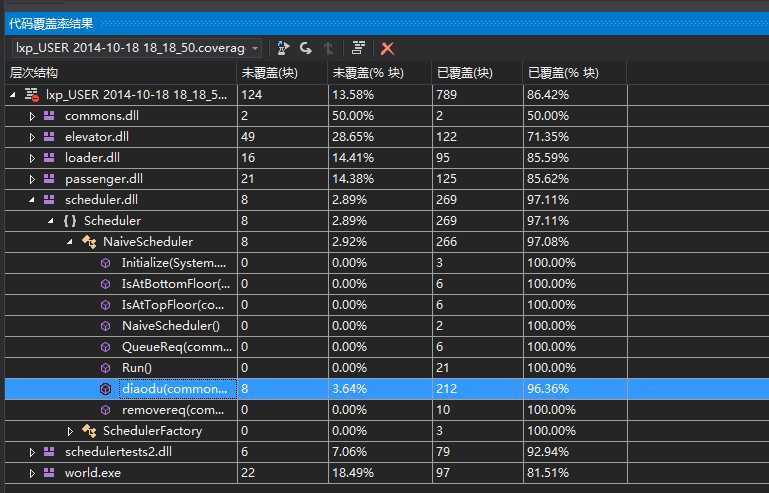Click the scheduler.dll module icon
This screenshot has width=769, height=493.
pos(49,200)
